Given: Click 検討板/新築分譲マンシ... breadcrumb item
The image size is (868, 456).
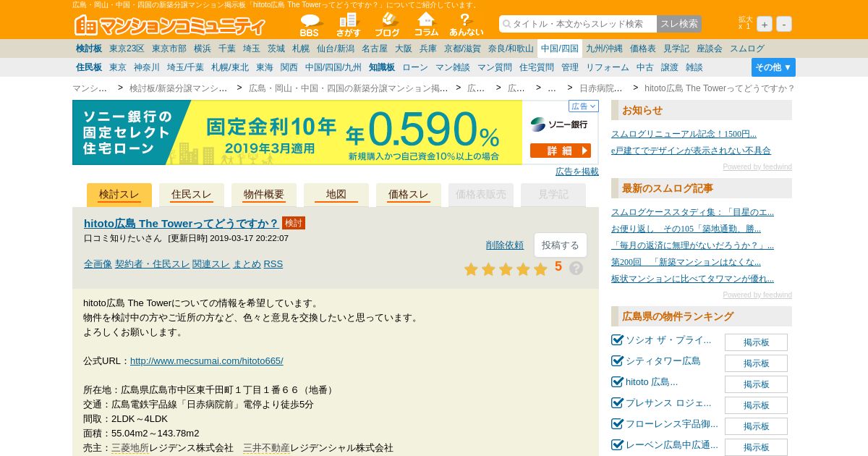Looking at the screenshot, I should [178, 88].
